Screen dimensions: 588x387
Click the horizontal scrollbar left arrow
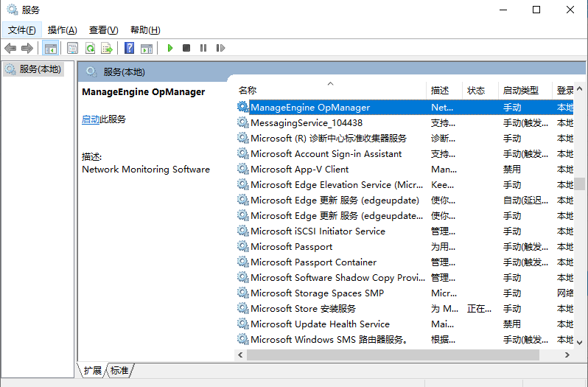pos(240,355)
